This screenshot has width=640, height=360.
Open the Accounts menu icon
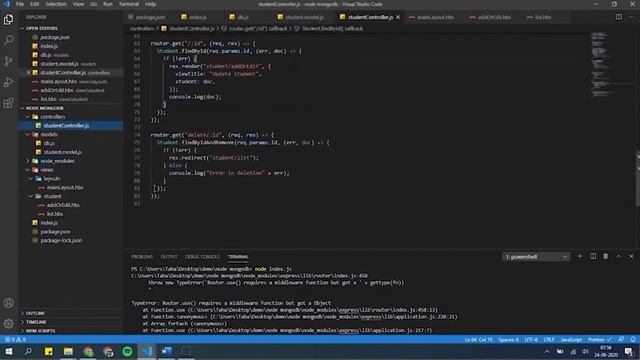(x=8, y=303)
